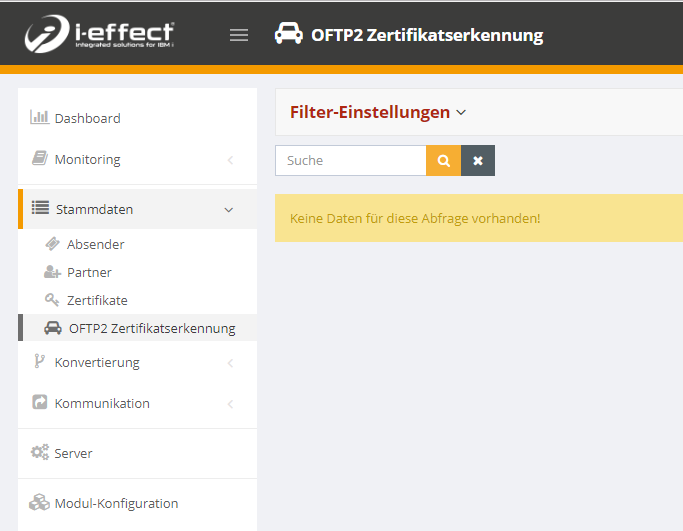Viewport: 683px width, 531px height.
Task: Clear search with the X button
Action: 478,160
